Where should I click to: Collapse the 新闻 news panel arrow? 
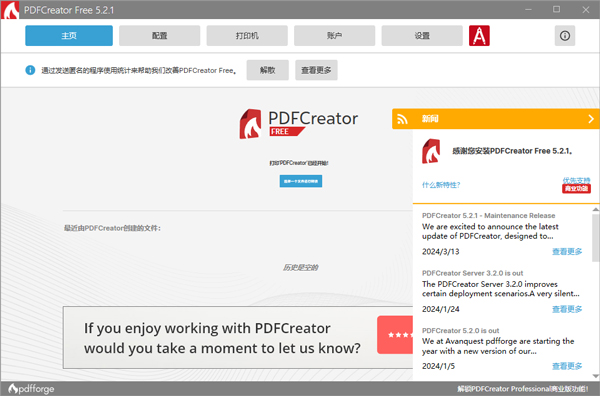591,119
